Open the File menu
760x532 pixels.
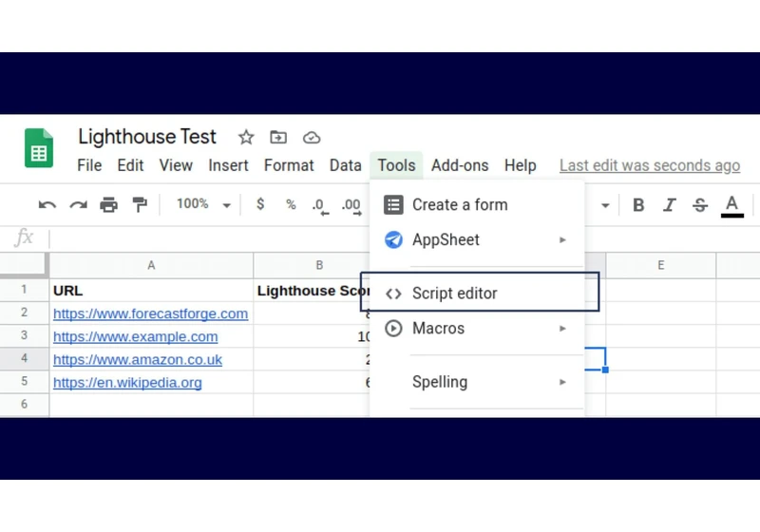tap(89, 165)
